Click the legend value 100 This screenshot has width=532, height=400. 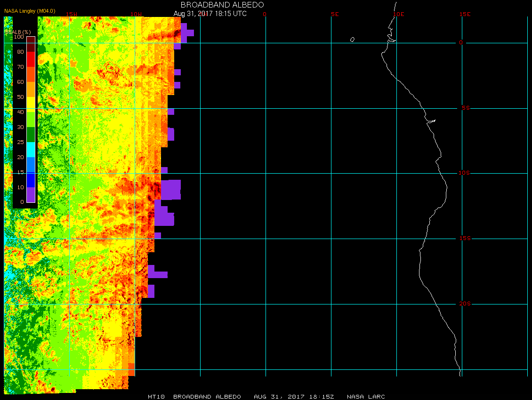pos(19,37)
